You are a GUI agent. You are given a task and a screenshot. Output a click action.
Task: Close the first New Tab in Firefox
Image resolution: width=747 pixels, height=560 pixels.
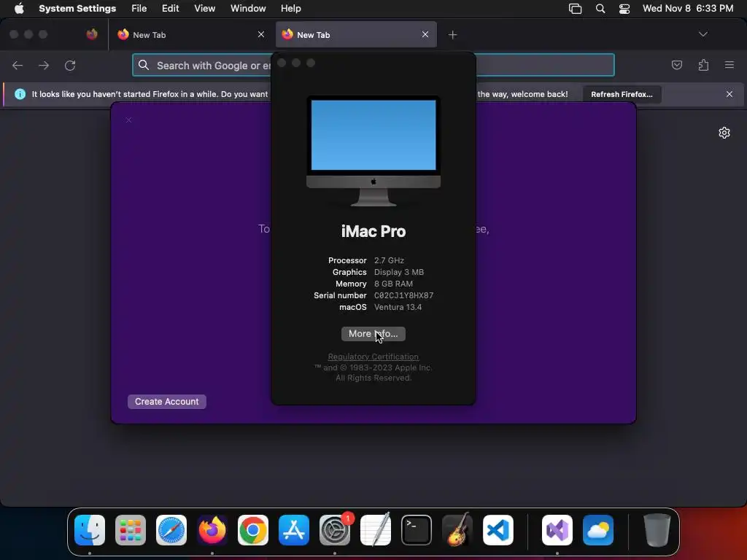[261, 34]
